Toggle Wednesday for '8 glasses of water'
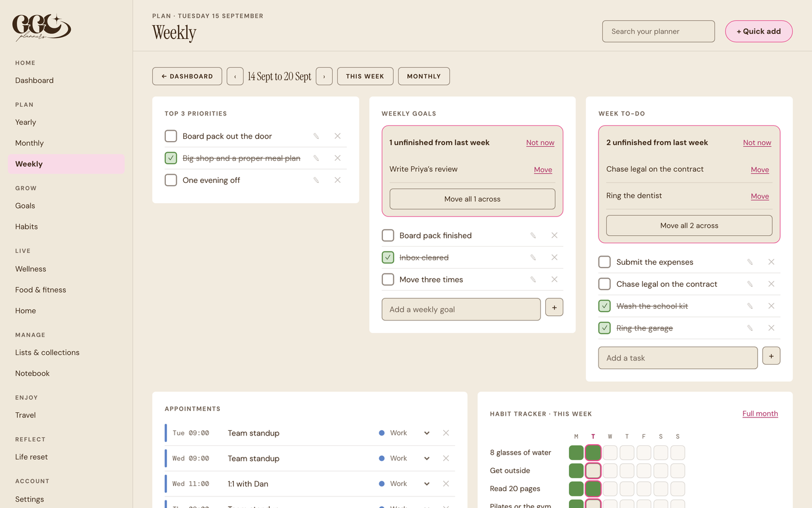Viewport: 812px width, 508px height. click(610, 452)
